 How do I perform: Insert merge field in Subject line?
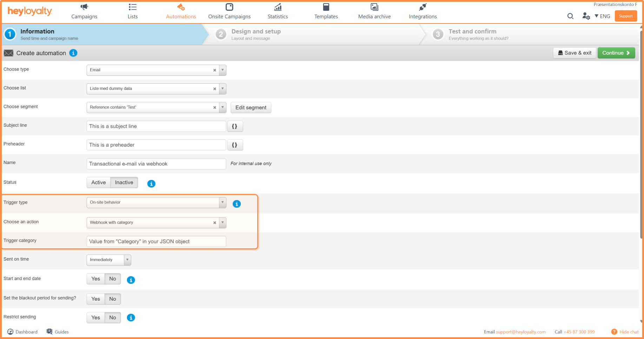pos(235,126)
